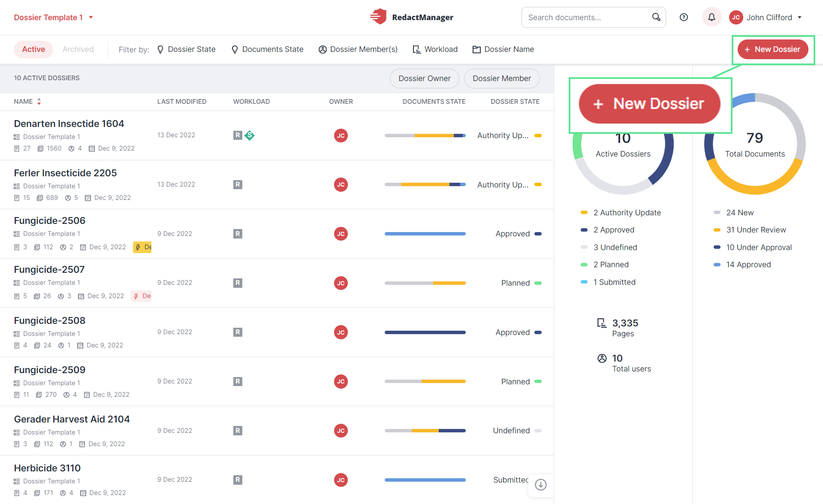Click the template icon under Denarten Insecticide 1604
The height and width of the screenshot is (504, 823).
tap(17, 137)
